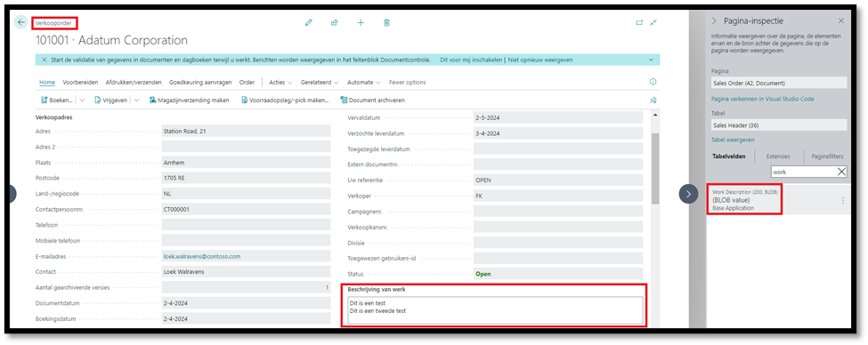Click the Contactpersoonnr. field CT000001
The height and width of the screenshot is (345, 868).
click(x=246, y=210)
